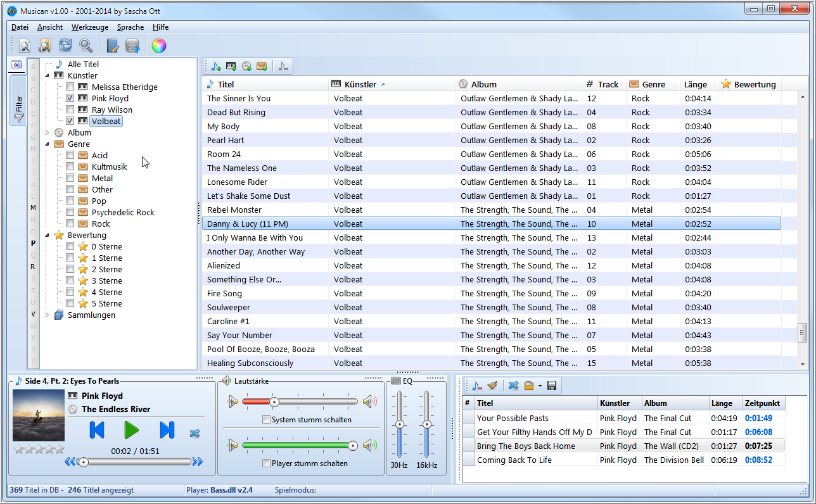The image size is (816, 504).
Task: Jump to letter P in alphabet bar
Action: [33, 243]
